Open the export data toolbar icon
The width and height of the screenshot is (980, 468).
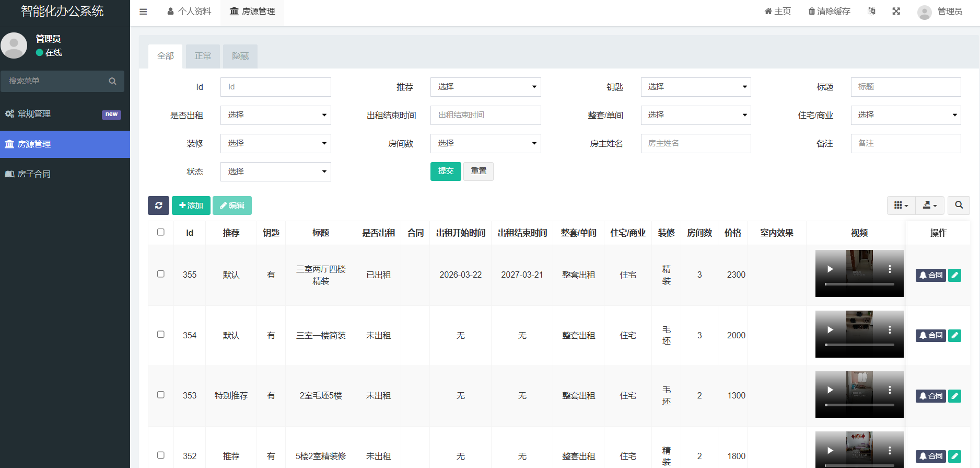930,206
